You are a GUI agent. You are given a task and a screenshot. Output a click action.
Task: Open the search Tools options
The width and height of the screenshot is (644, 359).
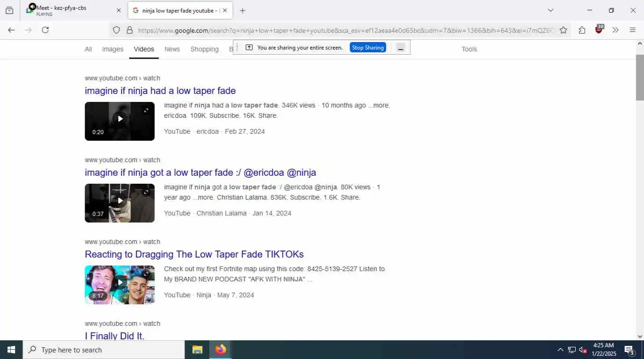point(469,49)
